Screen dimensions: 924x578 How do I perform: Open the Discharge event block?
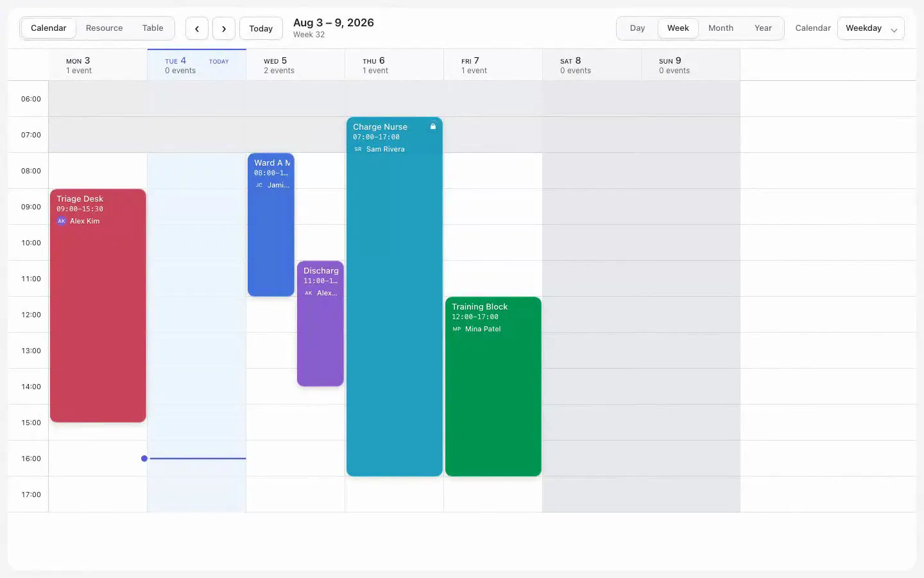pyautogui.click(x=320, y=324)
